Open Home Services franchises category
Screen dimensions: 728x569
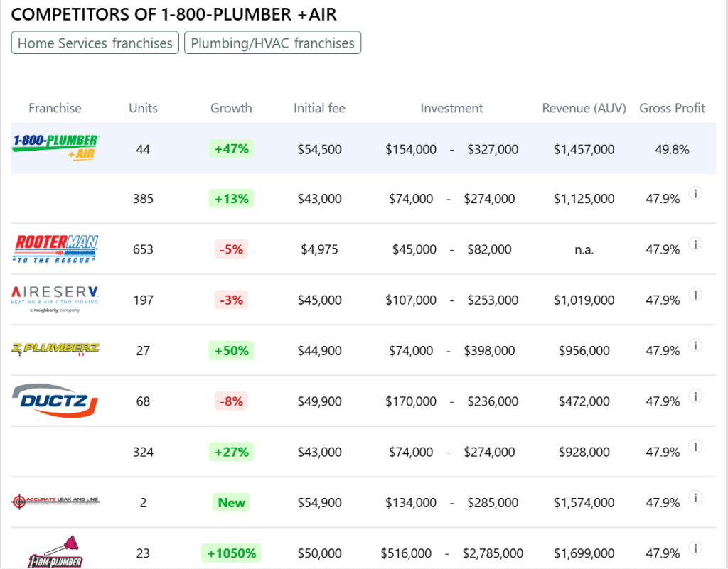95,43
